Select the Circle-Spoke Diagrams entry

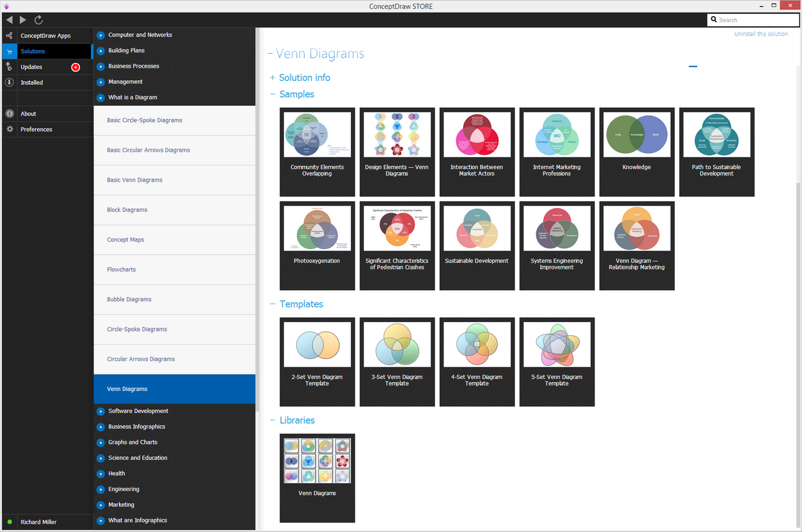pyautogui.click(x=174, y=330)
